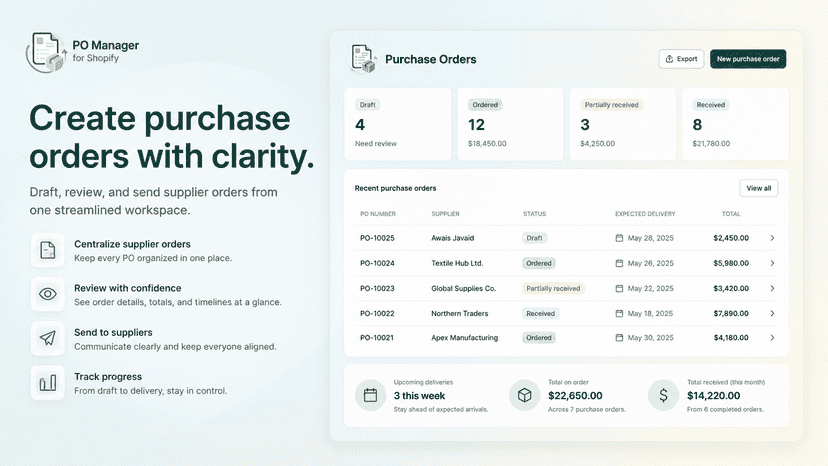Click calendar icon beside May 18, 2025
Image resolution: width=828 pixels, height=466 pixels.
(619, 313)
